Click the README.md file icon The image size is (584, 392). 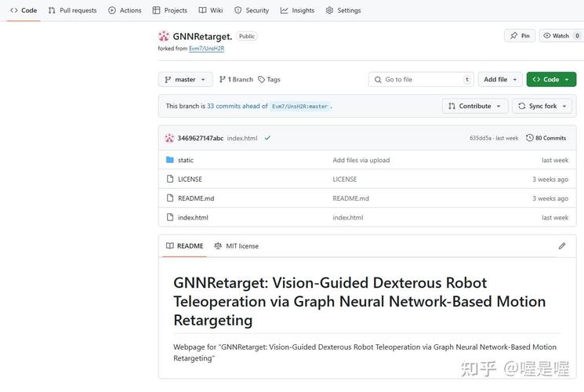pos(170,198)
